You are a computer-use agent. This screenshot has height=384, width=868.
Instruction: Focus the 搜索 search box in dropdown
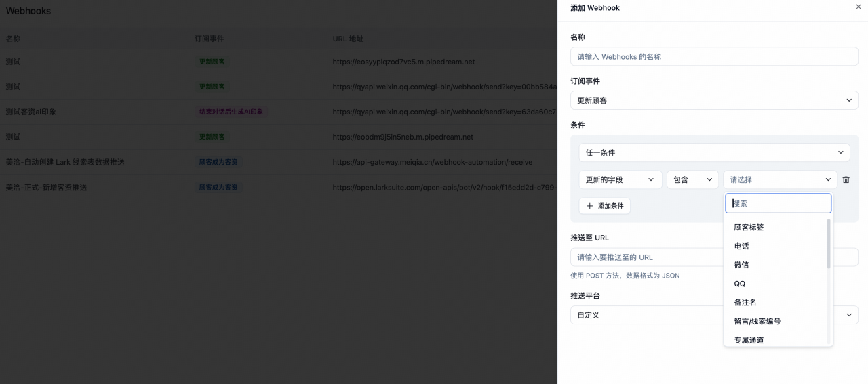click(x=778, y=203)
